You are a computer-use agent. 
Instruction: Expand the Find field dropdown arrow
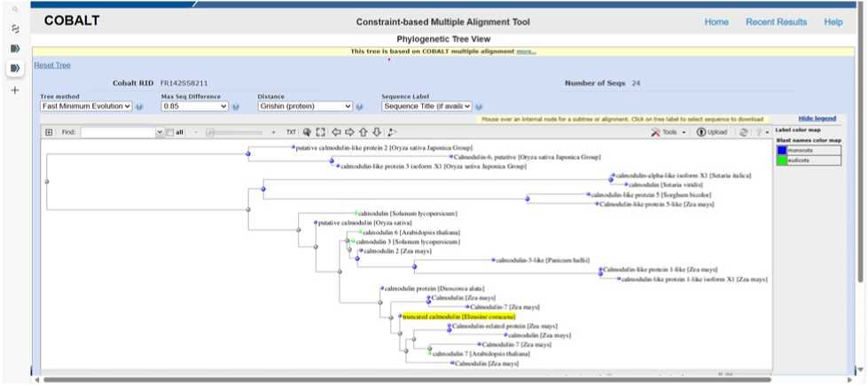point(160,132)
